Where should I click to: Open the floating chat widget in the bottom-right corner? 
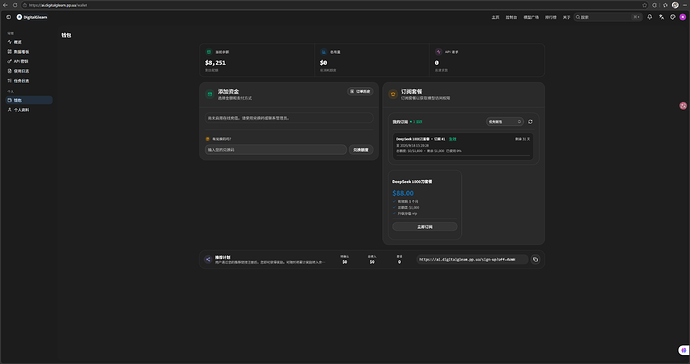tap(683, 350)
